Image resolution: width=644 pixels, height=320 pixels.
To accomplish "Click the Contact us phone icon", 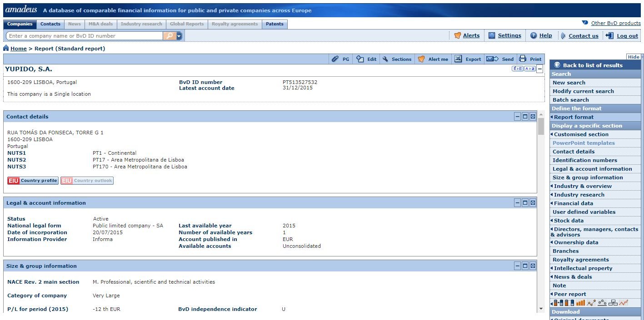I will pyautogui.click(x=564, y=35).
